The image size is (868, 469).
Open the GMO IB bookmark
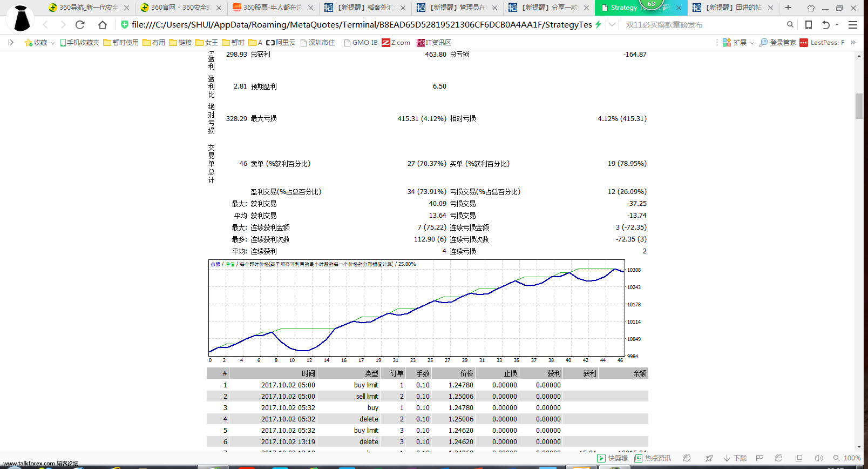(x=361, y=43)
